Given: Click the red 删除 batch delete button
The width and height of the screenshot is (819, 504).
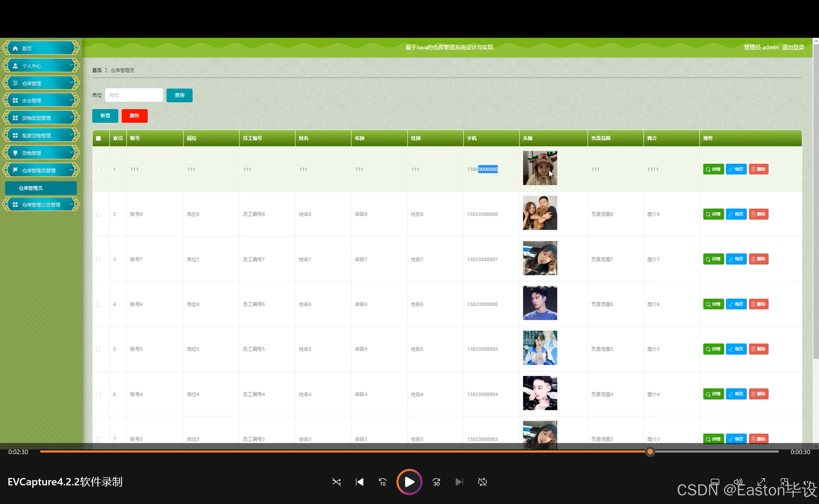Looking at the screenshot, I should (x=134, y=116).
